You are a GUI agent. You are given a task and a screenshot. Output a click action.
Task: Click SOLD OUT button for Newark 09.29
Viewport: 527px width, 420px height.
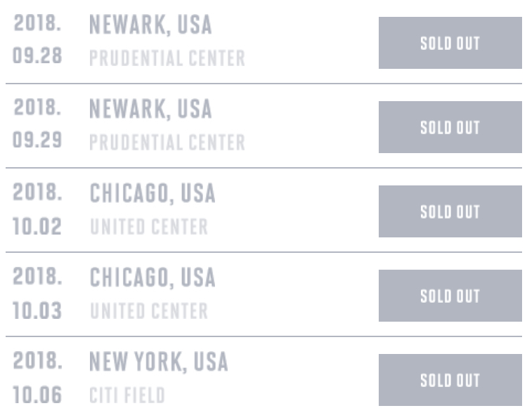450,127
